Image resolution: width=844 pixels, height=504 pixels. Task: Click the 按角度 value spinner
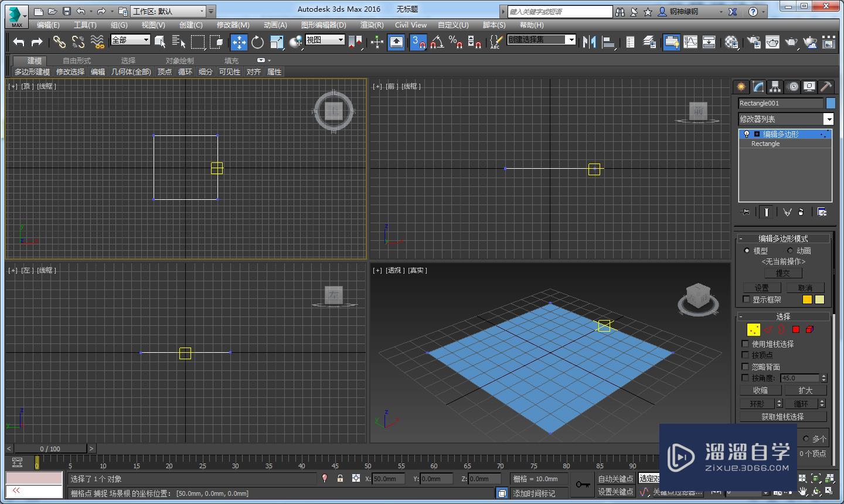pyautogui.click(x=823, y=378)
